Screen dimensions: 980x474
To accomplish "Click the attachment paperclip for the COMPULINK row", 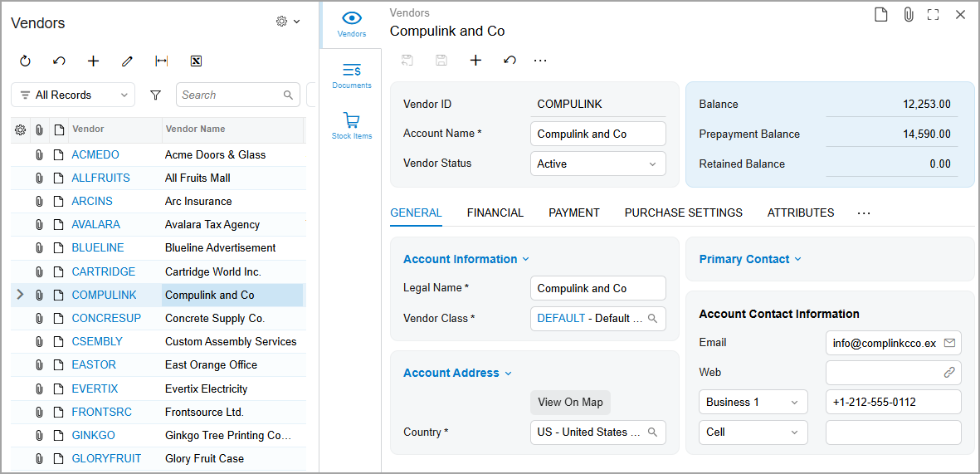I will pyautogui.click(x=39, y=296).
